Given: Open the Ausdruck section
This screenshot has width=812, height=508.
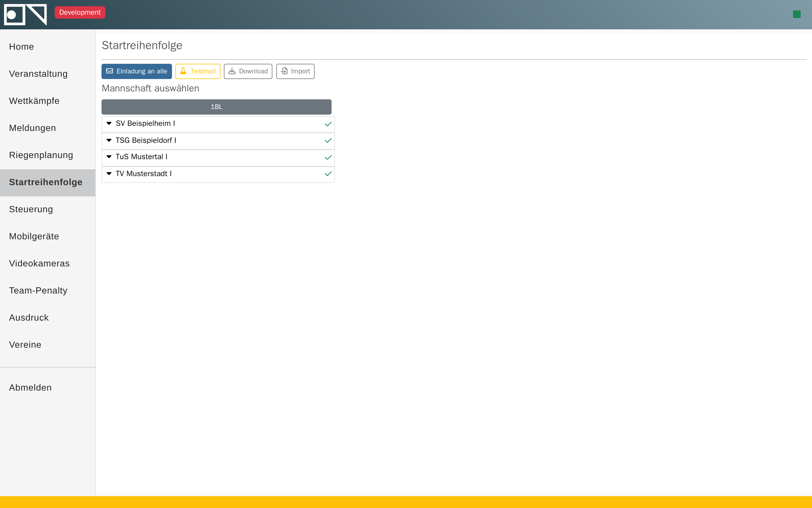Looking at the screenshot, I should 48,318.
